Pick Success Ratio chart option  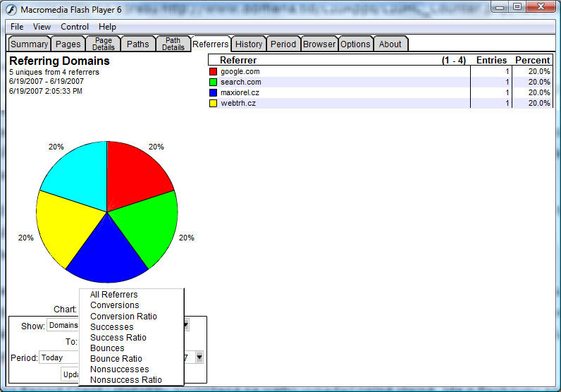tap(118, 338)
